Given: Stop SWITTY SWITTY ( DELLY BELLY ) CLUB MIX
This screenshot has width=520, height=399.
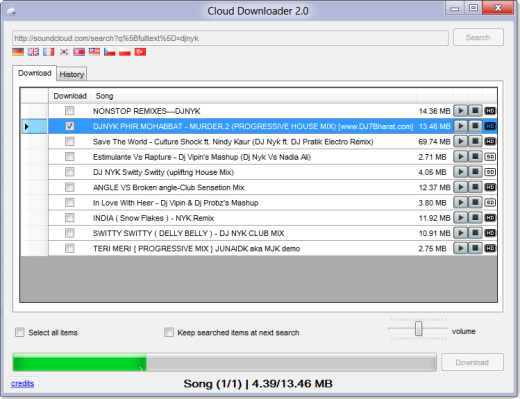Looking at the screenshot, I should [x=475, y=233].
